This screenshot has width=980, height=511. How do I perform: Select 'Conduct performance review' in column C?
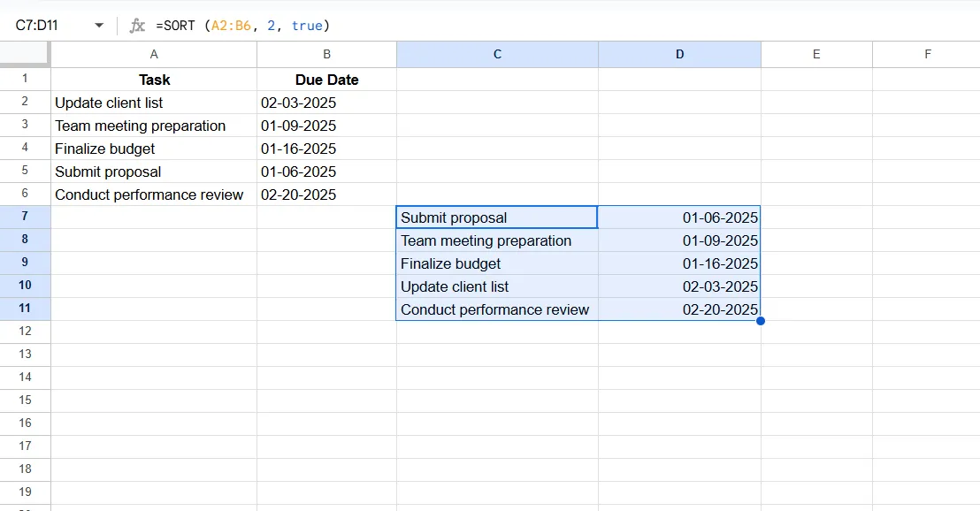tap(497, 309)
